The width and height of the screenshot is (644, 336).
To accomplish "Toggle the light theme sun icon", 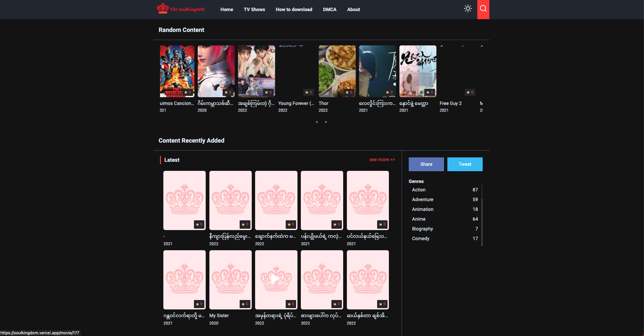I will click(x=468, y=9).
